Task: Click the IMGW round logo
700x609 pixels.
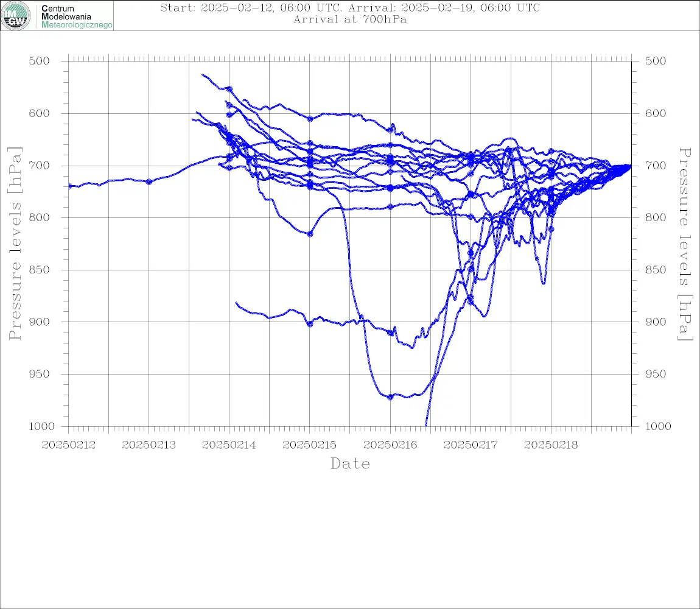Action: [16, 16]
